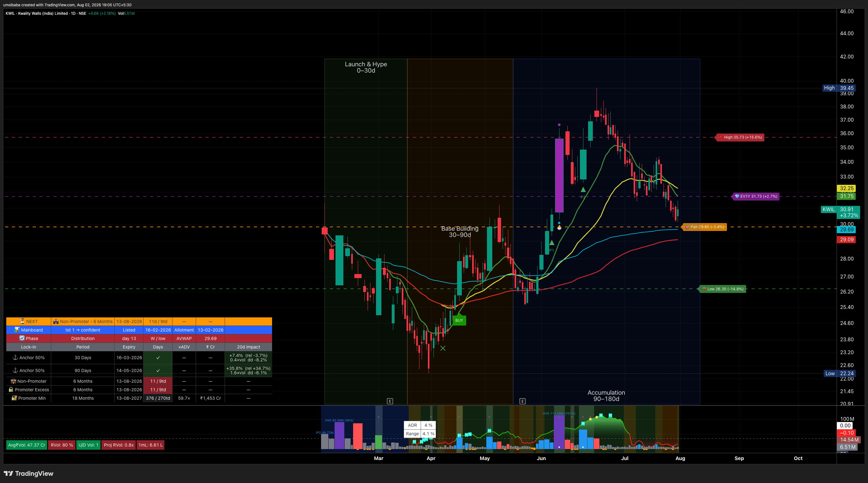Screen dimensions: 868x483
Task: Click the briefcase icon in Non-Promoter lock-in row
Action: click(14, 381)
